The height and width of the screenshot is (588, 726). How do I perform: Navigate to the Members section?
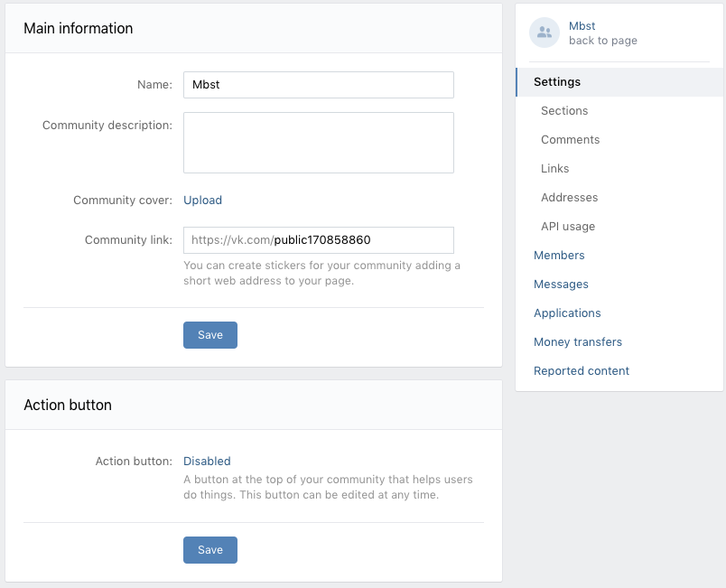pos(559,256)
